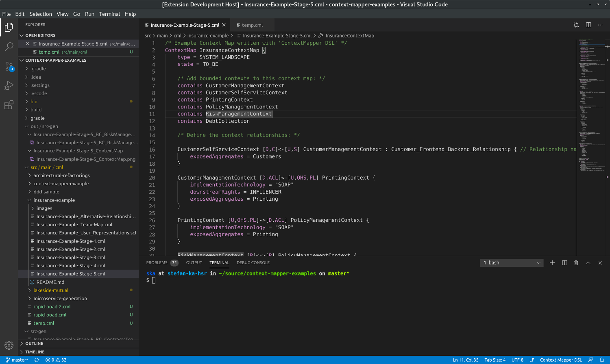Open the Manage gear menu
This screenshot has width=610, height=364.
pyautogui.click(x=9, y=345)
